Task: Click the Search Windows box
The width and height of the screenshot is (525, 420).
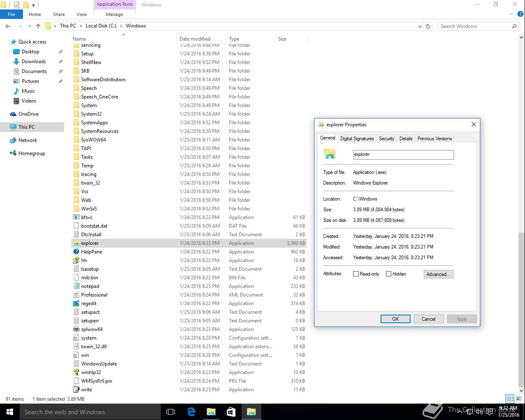Action: [478, 26]
